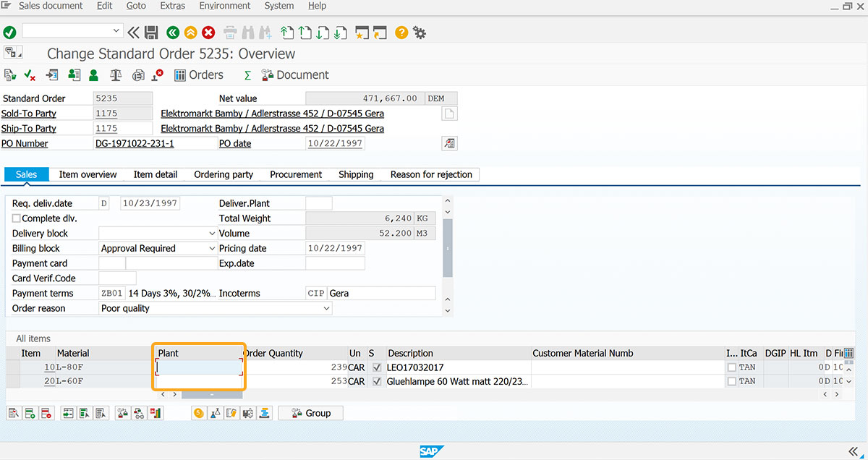Click the collapse double-chevron beside command field
868x460 pixels.
point(134,32)
